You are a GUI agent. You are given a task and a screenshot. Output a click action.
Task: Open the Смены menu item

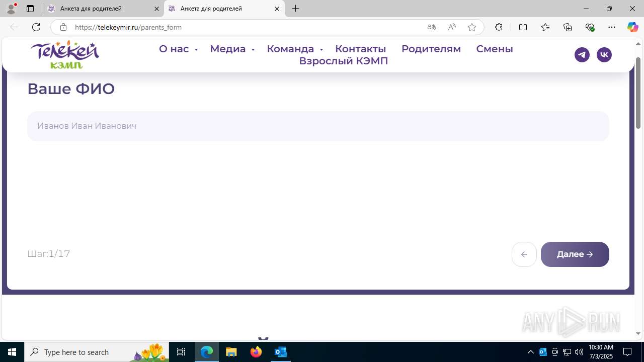[495, 49]
